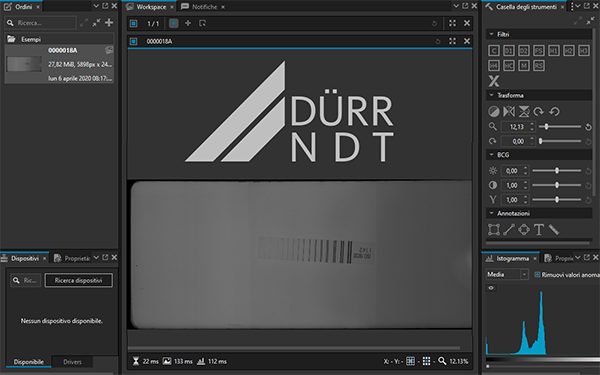Viewport: 600px width, 375px height.
Task: Collapse the BCG section
Action: (x=492, y=155)
